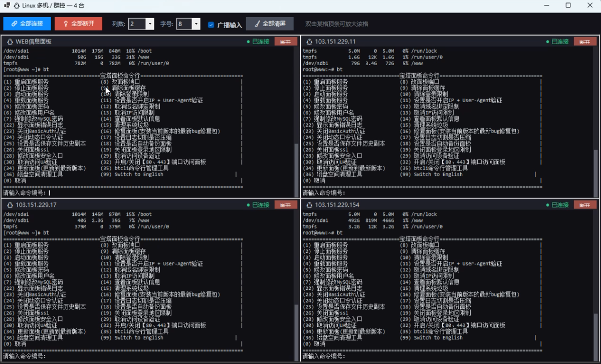Click 请输入命令编号 prompt in 103.151.229.11 terminal
Image resolution: width=601 pixels, height=364 pixels.
(324, 193)
